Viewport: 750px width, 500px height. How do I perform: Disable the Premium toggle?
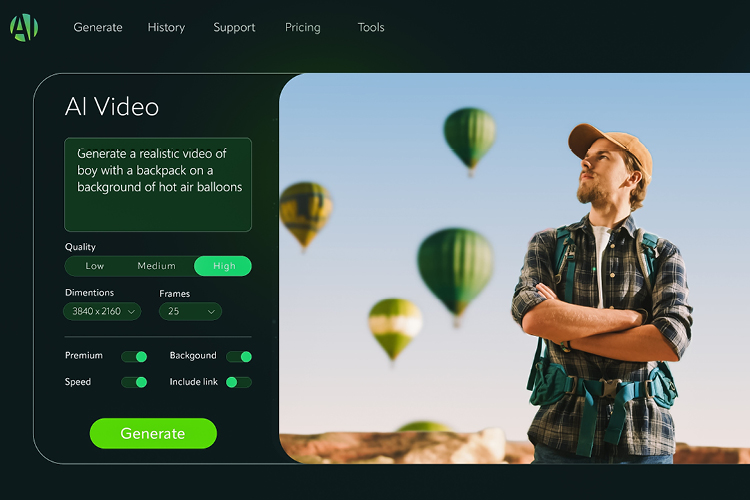[x=134, y=356]
